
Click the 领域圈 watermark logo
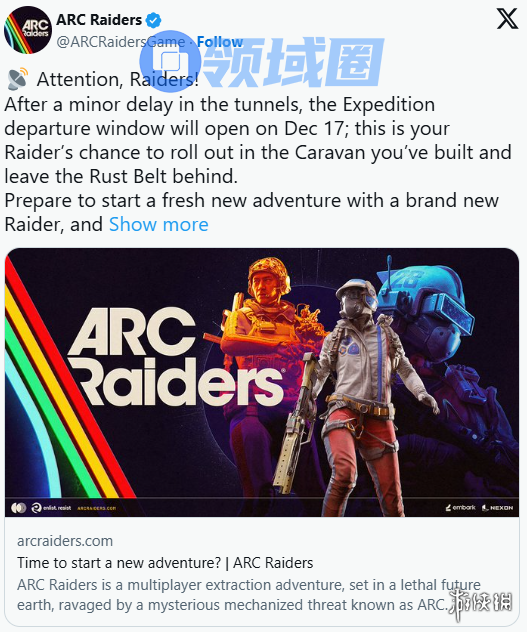tap(261, 62)
